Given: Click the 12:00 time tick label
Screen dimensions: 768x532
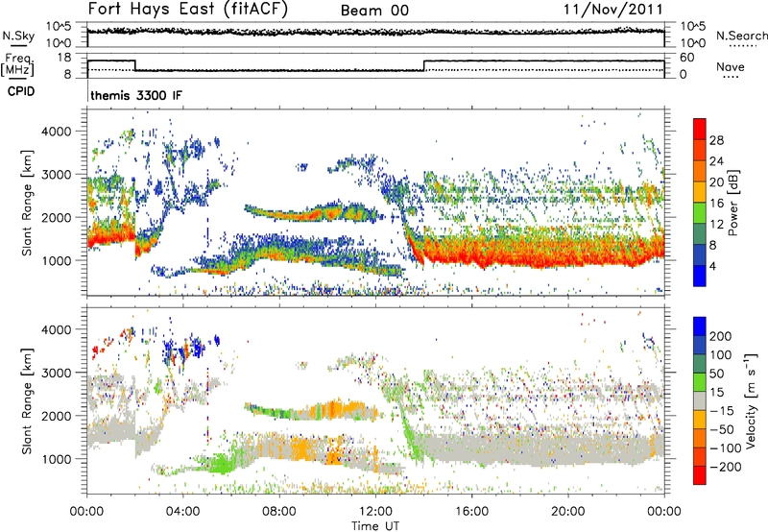Looking at the screenshot, I should tap(375, 512).
